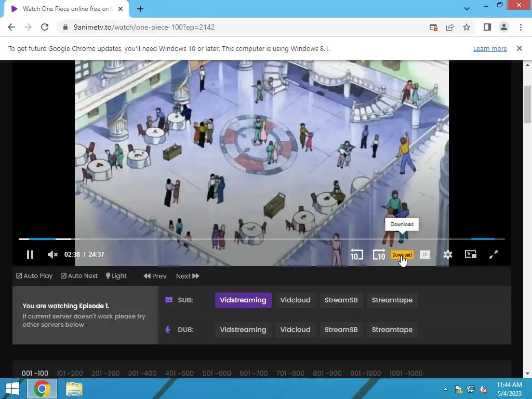Skip forward 10 seconds in video

coord(379,255)
